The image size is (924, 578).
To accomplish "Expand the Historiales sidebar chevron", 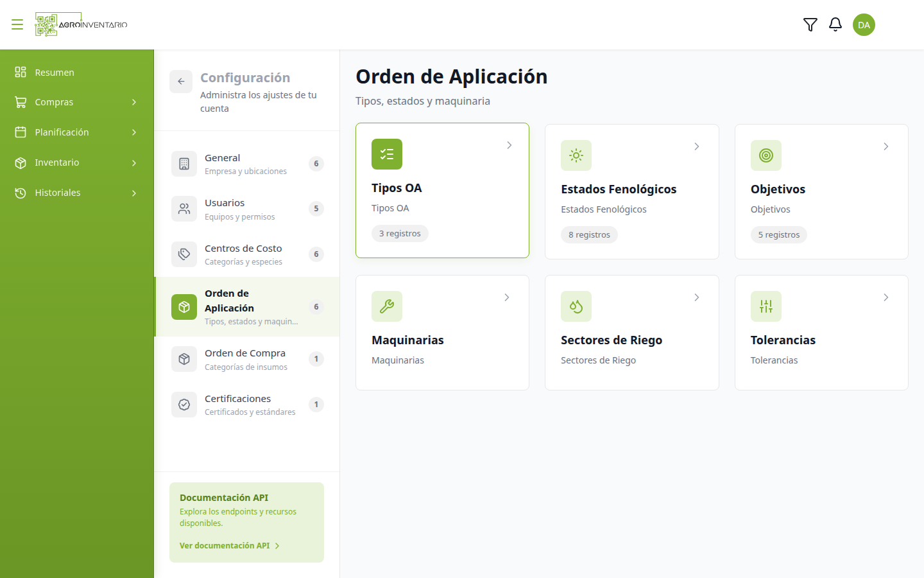I will 134,193.
